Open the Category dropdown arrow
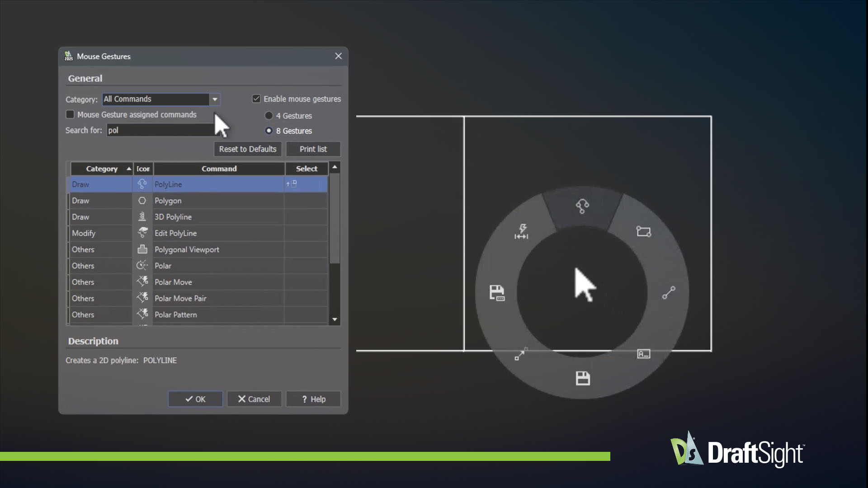This screenshot has width=868, height=488. (x=215, y=99)
